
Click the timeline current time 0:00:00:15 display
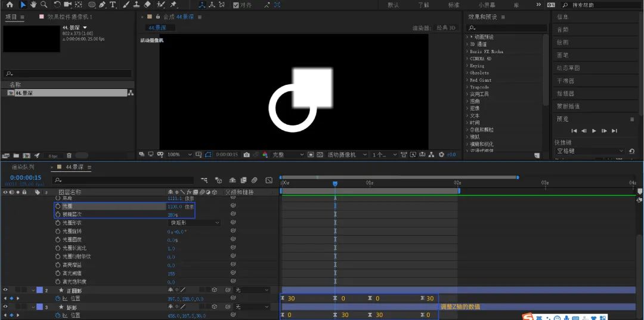click(26, 178)
